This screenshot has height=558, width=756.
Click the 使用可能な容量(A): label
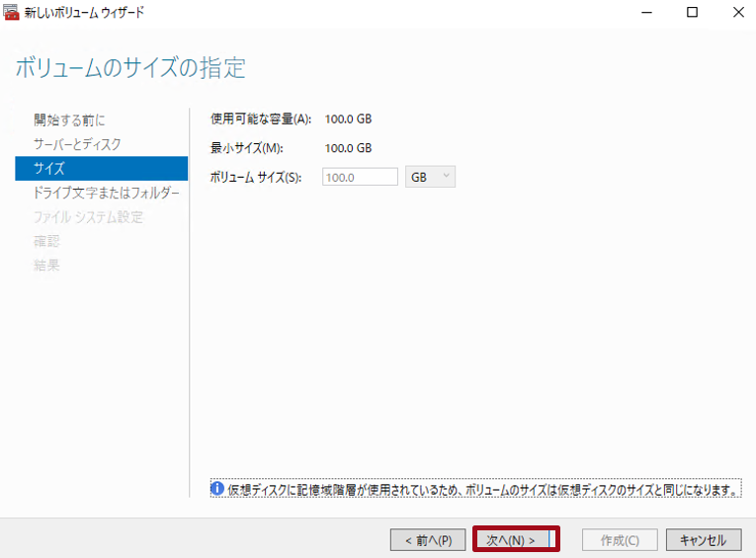[261, 120]
